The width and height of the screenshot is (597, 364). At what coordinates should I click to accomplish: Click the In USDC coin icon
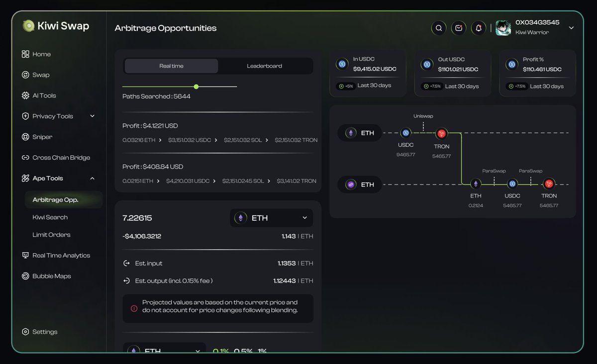(x=342, y=64)
